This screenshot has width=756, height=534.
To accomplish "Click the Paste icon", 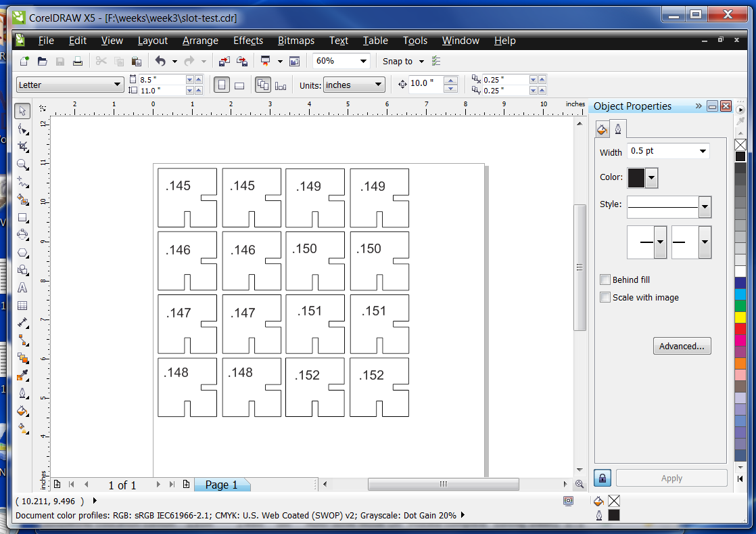I will [x=137, y=62].
